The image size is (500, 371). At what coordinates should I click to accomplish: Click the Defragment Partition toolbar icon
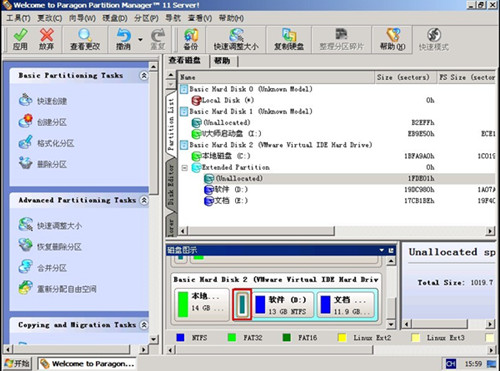coord(341,35)
